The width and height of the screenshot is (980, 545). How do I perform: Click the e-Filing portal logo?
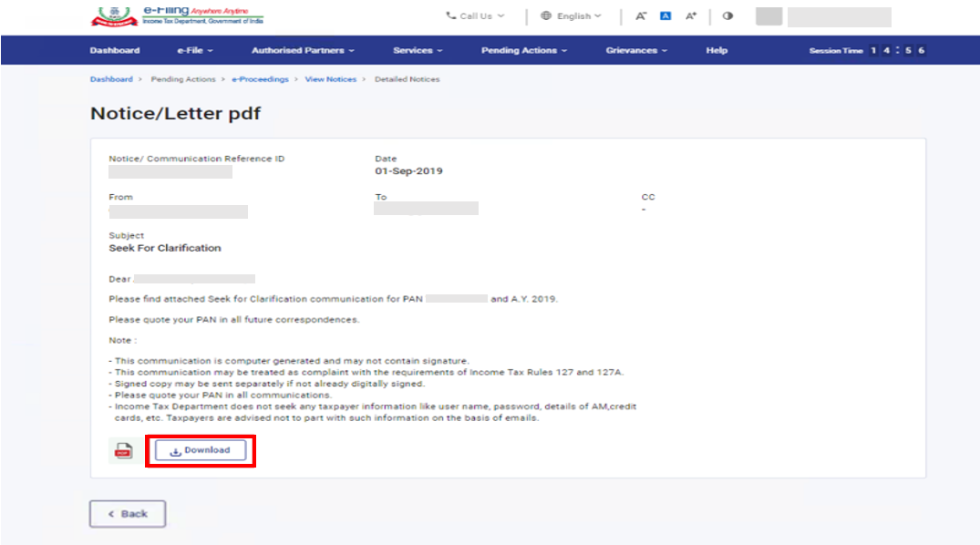pos(177,15)
